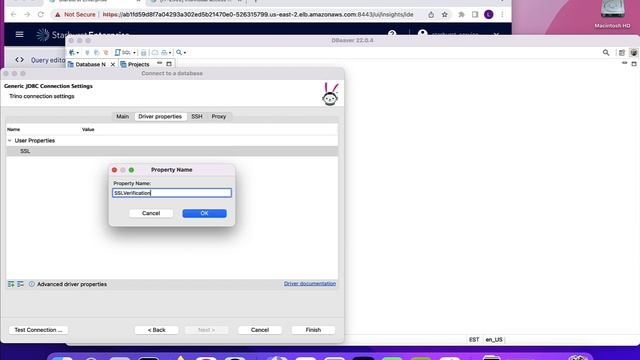Switch to the Main tab
The height and width of the screenshot is (360, 640).
[x=122, y=116]
